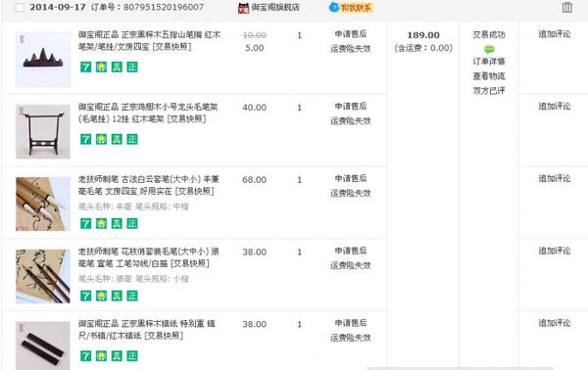
Task: Click the 真 authenticity badge on 龙头毛笔架 item
Action: [x=117, y=139]
